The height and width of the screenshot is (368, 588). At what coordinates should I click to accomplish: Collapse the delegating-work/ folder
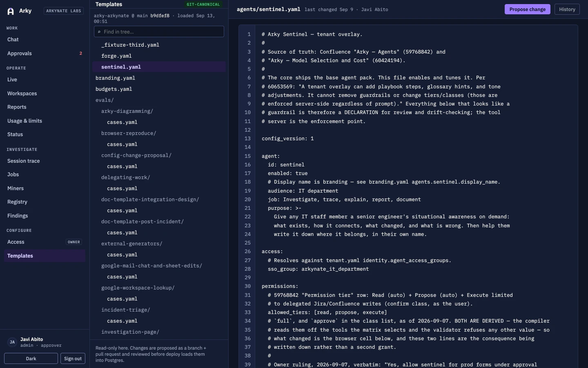pyautogui.click(x=159, y=177)
